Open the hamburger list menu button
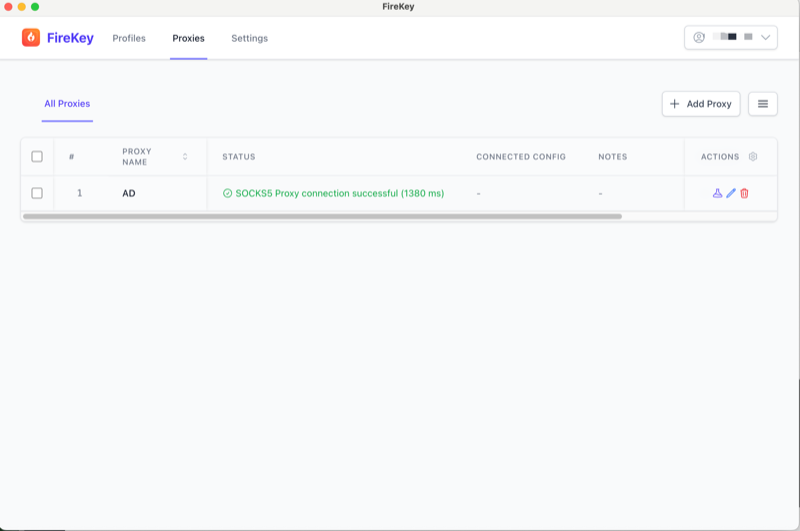The height and width of the screenshot is (531, 800). point(763,104)
